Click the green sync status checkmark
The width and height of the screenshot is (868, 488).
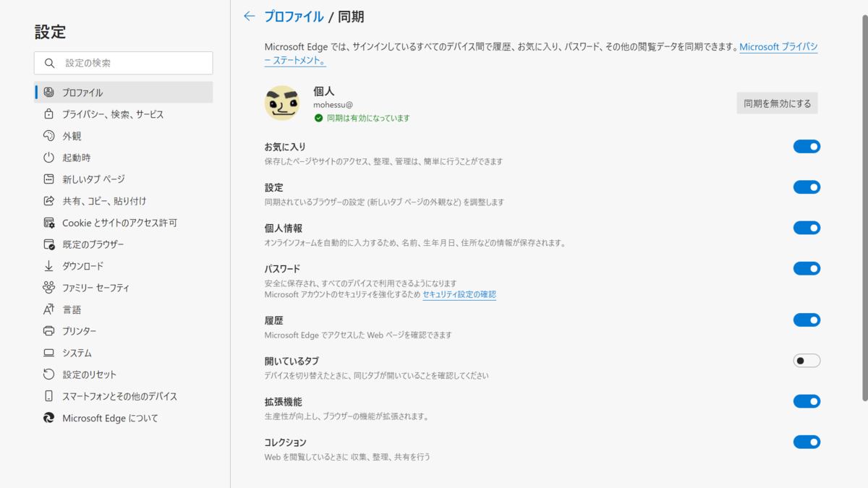tap(318, 118)
